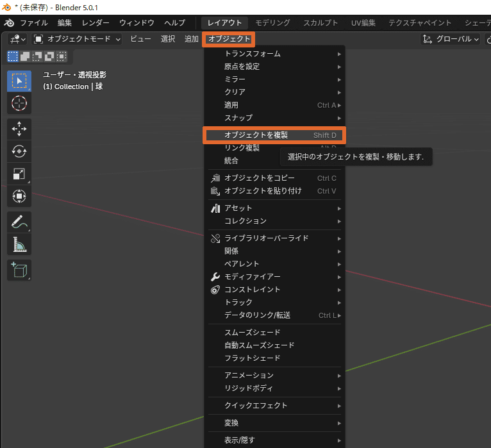Open the ビュー header menu
491x448 pixels.
point(140,39)
